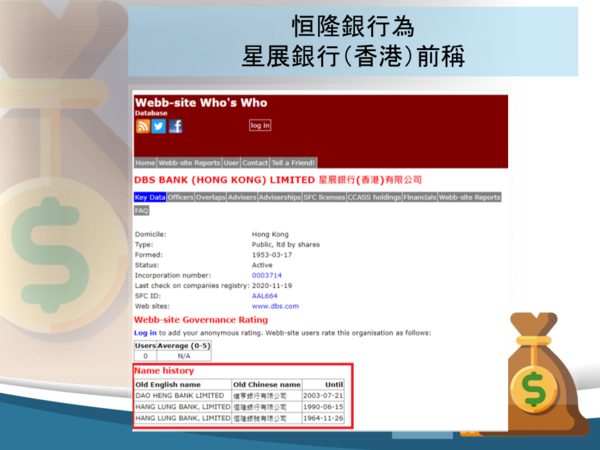Image resolution: width=600 pixels, height=450 pixels.
Task: Switch to the Financials tab
Action: coord(420,197)
